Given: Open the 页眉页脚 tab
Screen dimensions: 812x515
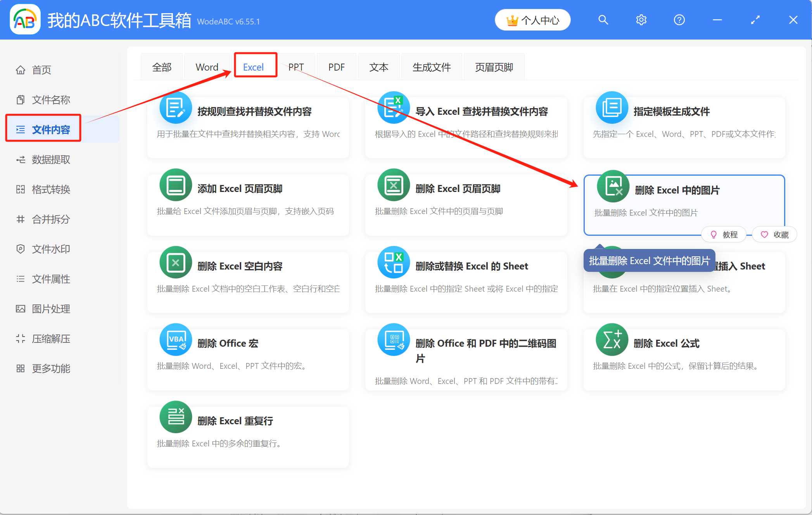Looking at the screenshot, I should coord(494,67).
